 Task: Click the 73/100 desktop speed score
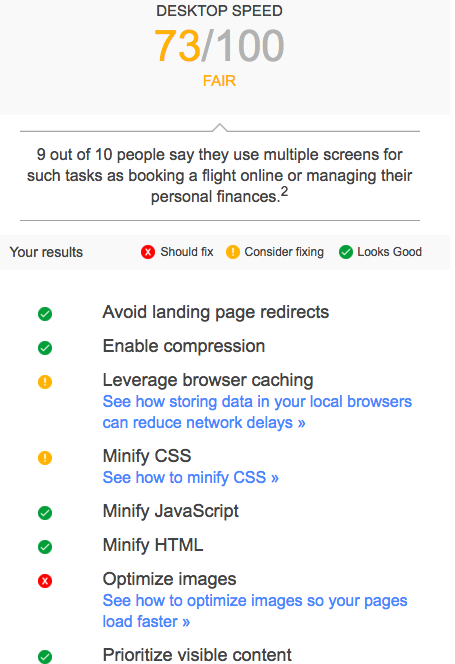pyautogui.click(x=219, y=45)
